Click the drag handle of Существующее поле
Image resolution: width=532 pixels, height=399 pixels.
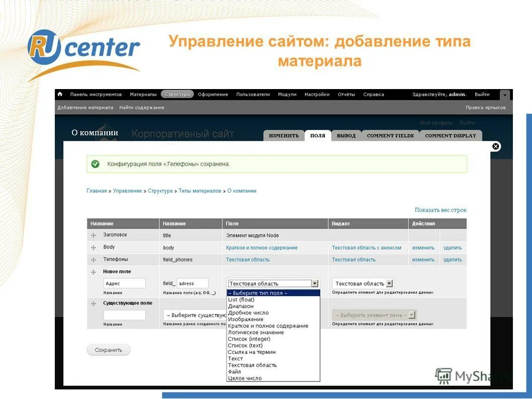(x=93, y=302)
